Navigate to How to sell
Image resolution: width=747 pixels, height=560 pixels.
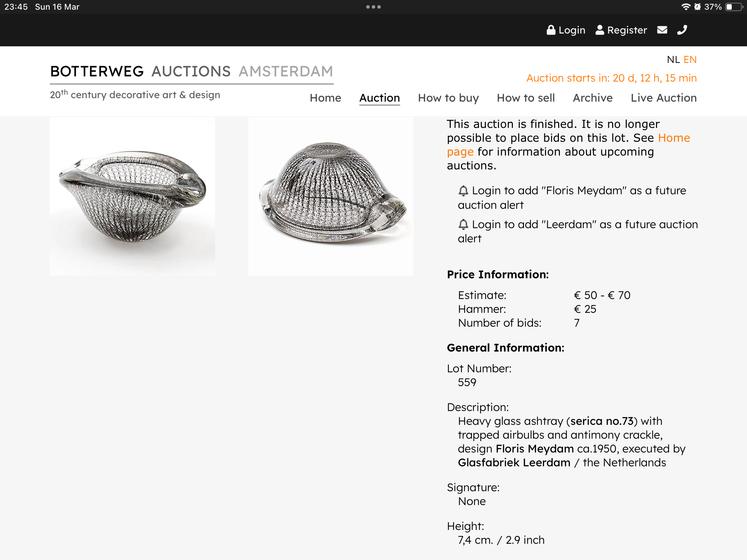(x=526, y=98)
